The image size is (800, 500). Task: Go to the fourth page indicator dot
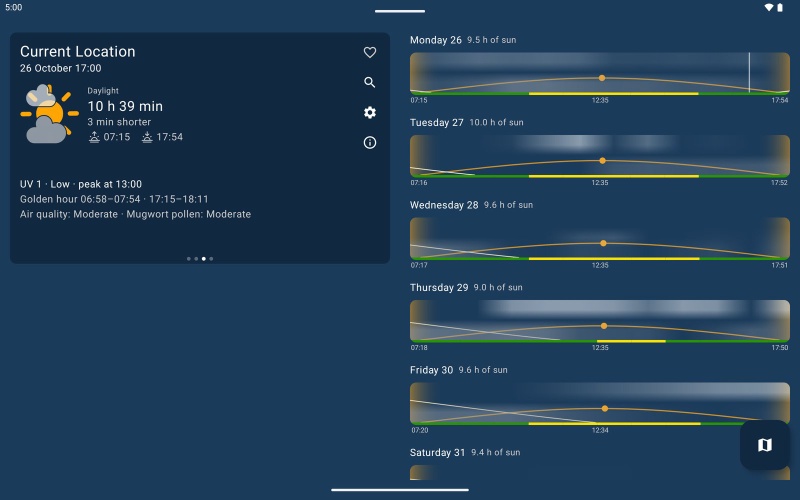(211, 259)
